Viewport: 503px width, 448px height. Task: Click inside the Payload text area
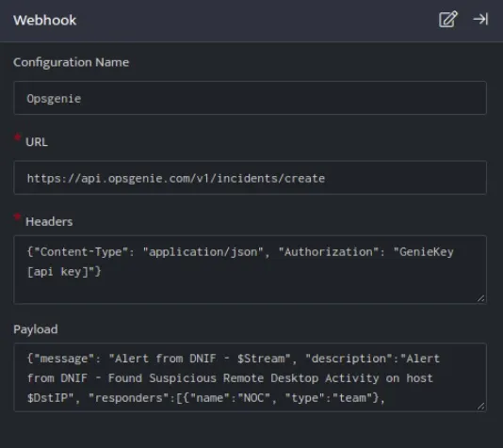click(250, 377)
